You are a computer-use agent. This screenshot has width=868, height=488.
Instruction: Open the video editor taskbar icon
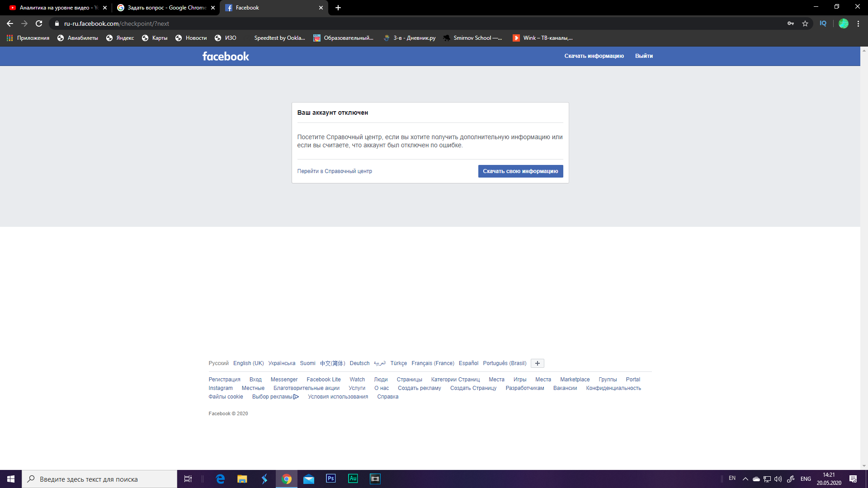[375, 479]
